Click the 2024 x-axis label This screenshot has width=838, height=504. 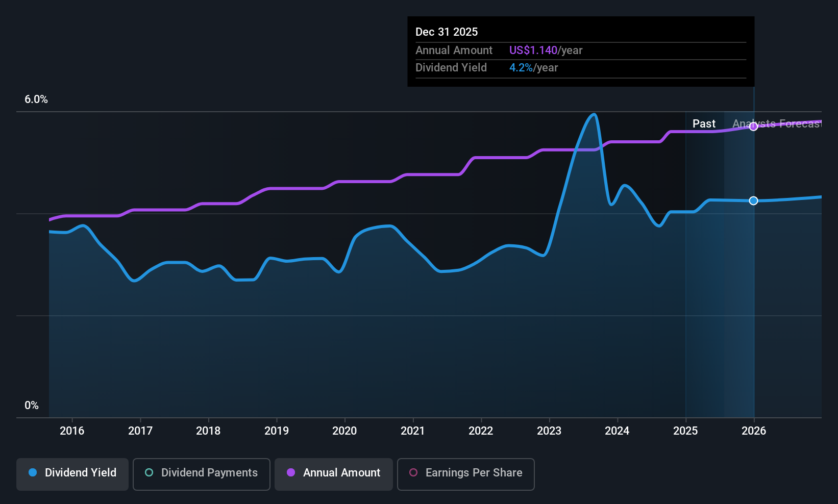(617, 431)
